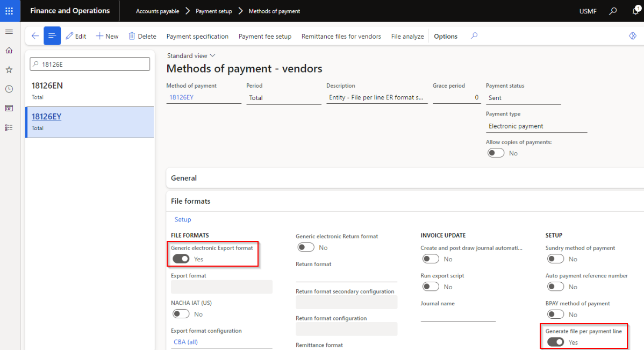Open the CBA (all) configuration link

point(185,342)
